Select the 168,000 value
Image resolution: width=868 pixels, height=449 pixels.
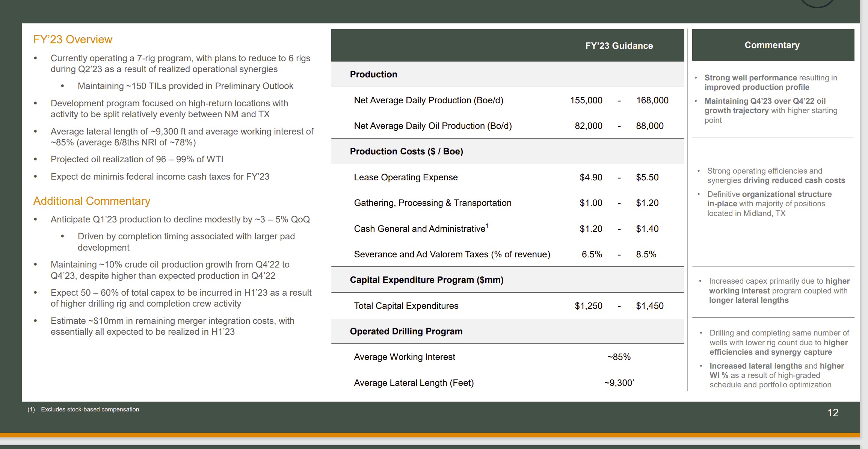(652, 100)
